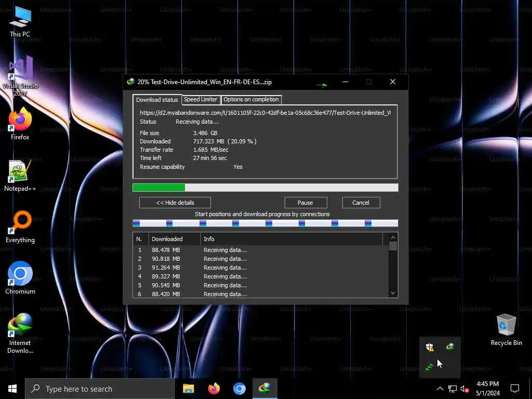The width and height of the screenshot is (532, 399).
Task: Open Firefox from the taskbar
Action: [214, 389]
